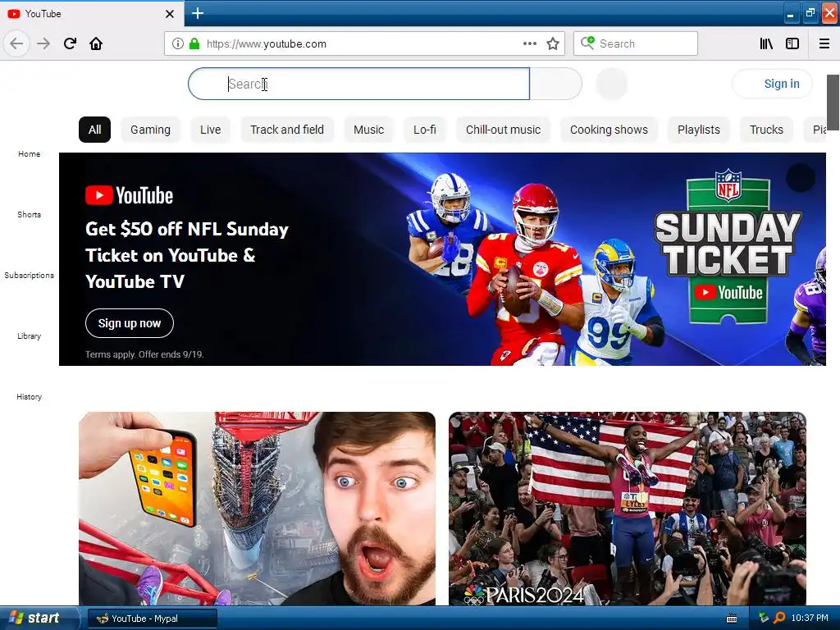Click the 10:37 PM taskbar clock
The width and height of the screenshot is (840, 630).
click(x=810, y=619)
